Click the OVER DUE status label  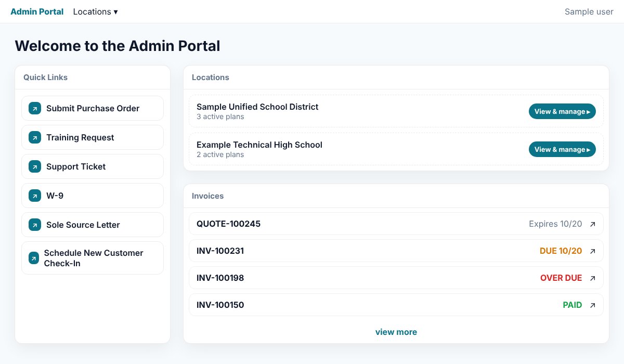561,278
